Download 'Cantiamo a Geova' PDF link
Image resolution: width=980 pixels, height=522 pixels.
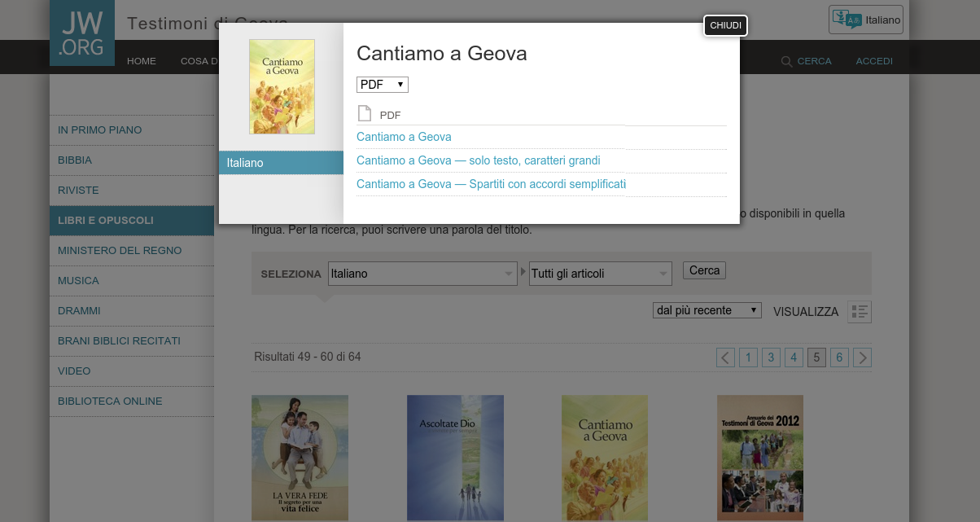click(x=404, y=137)
